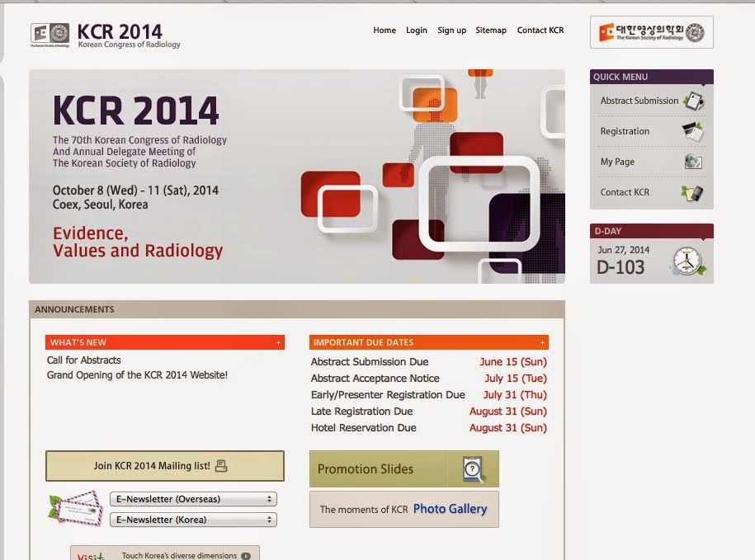Click the arrow icon on Visit Korea banner

click(x=246, y=556)
